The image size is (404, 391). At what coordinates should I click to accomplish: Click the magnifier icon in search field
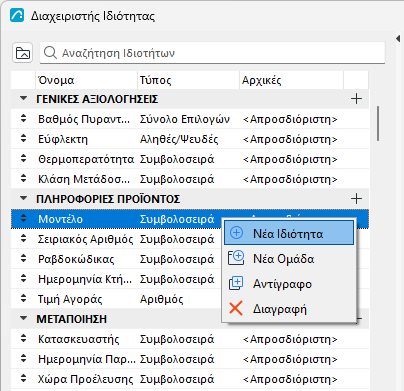point(50,53)
